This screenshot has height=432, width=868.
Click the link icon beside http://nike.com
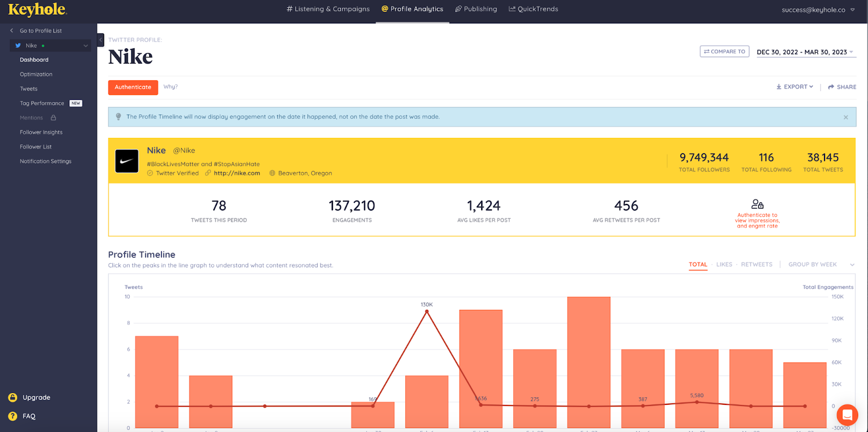(208, 173)
